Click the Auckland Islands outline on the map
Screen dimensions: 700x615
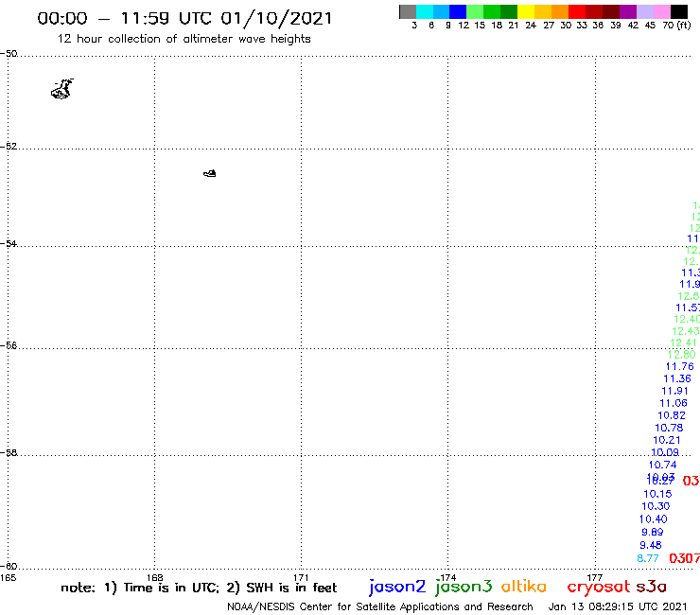[x=62, y=88]
